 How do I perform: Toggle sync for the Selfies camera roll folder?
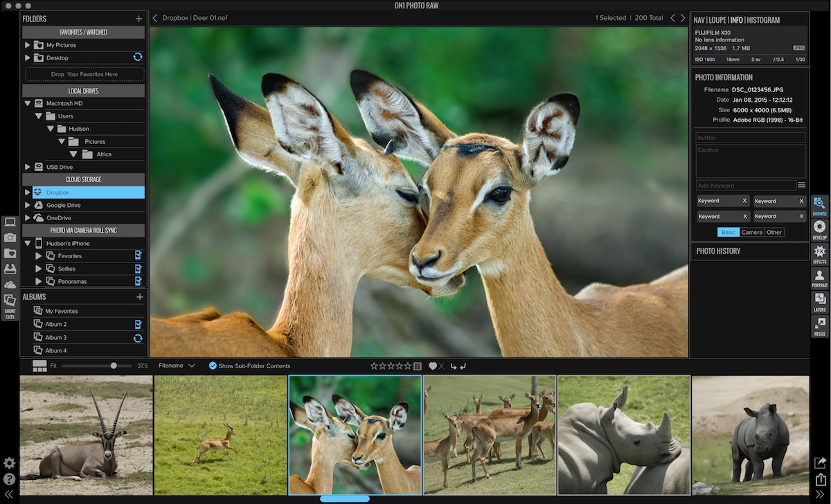[138, 269]
